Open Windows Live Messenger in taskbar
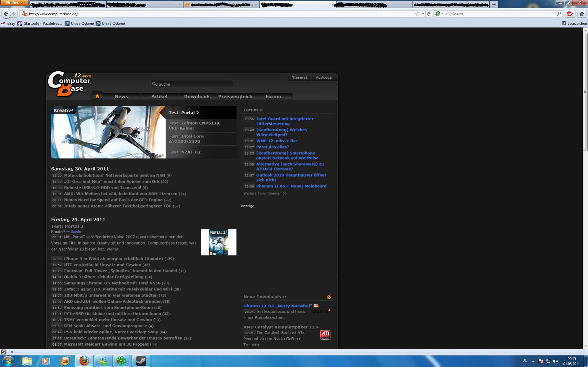 103,361
